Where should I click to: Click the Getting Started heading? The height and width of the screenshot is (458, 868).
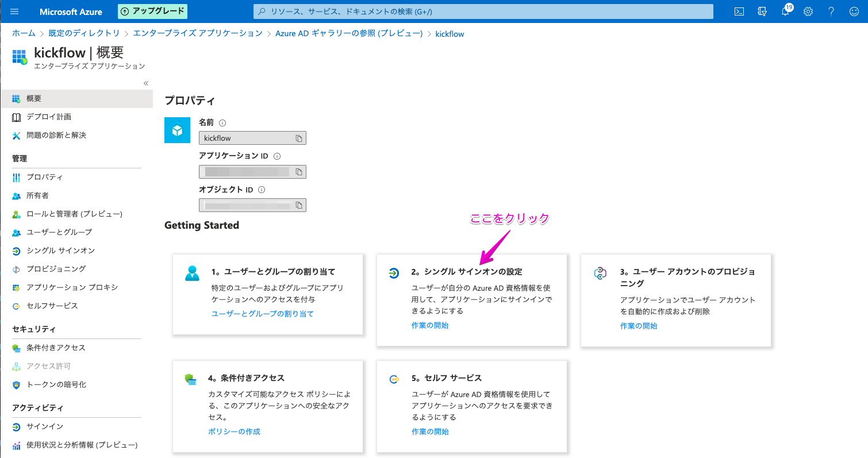(x=202, y=226)
